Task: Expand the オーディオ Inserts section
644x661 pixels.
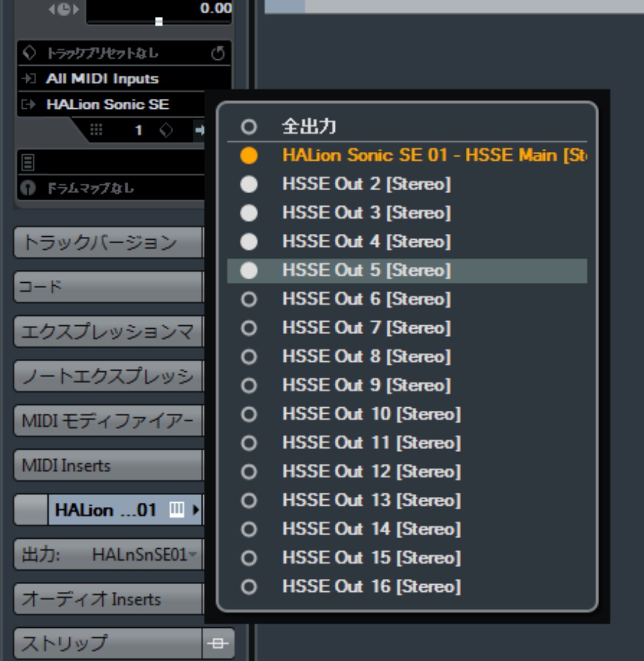Action: pos(108,599)
